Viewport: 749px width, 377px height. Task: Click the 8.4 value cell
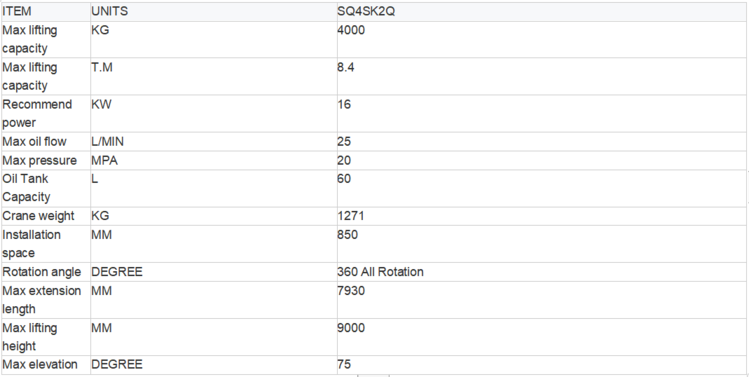[542, 76]
